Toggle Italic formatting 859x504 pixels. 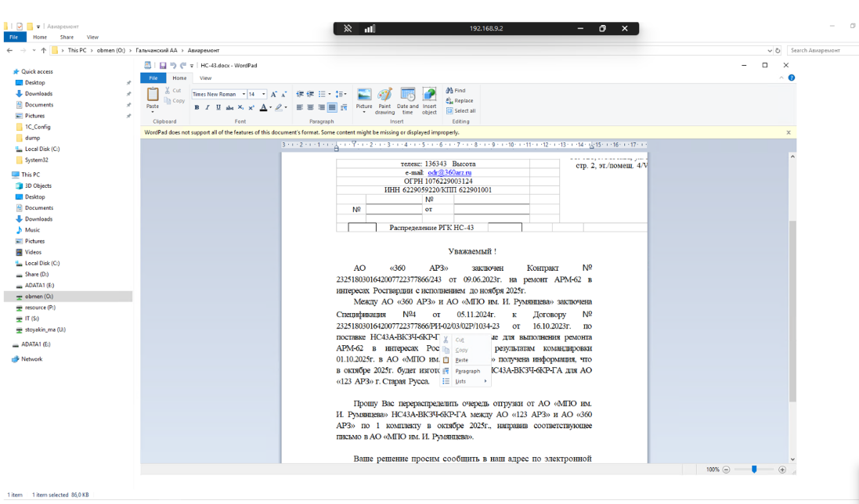click(x=208, y=107)
